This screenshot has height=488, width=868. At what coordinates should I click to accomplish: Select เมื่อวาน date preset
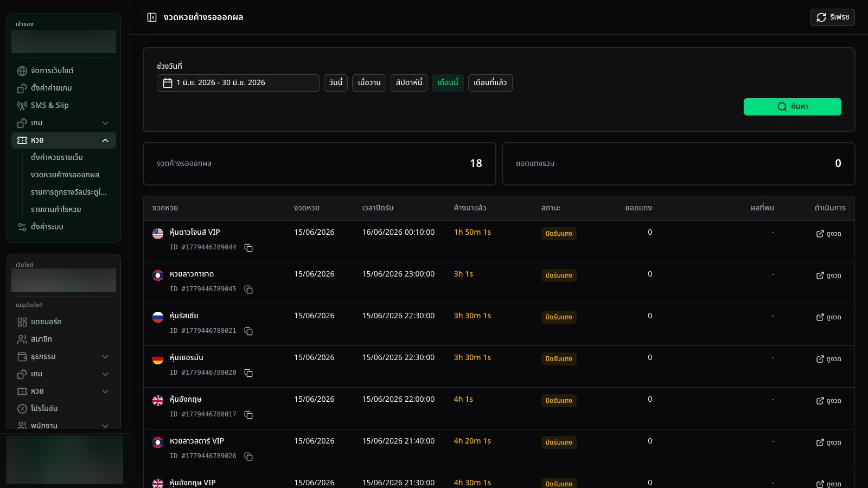click(x=369, y=83)
